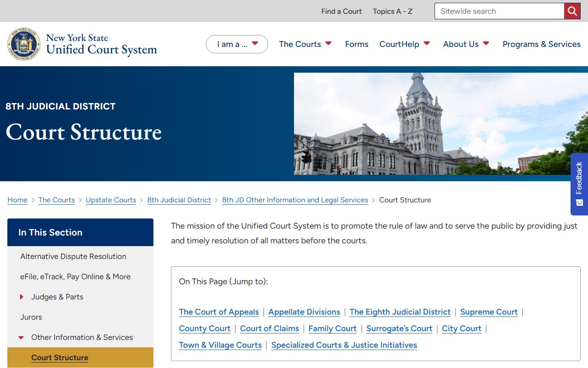The width and height of the screenshot is (588, 368).
Task: Select Alternative Dispute Resolution in sidebar
Action: [73, 256]
